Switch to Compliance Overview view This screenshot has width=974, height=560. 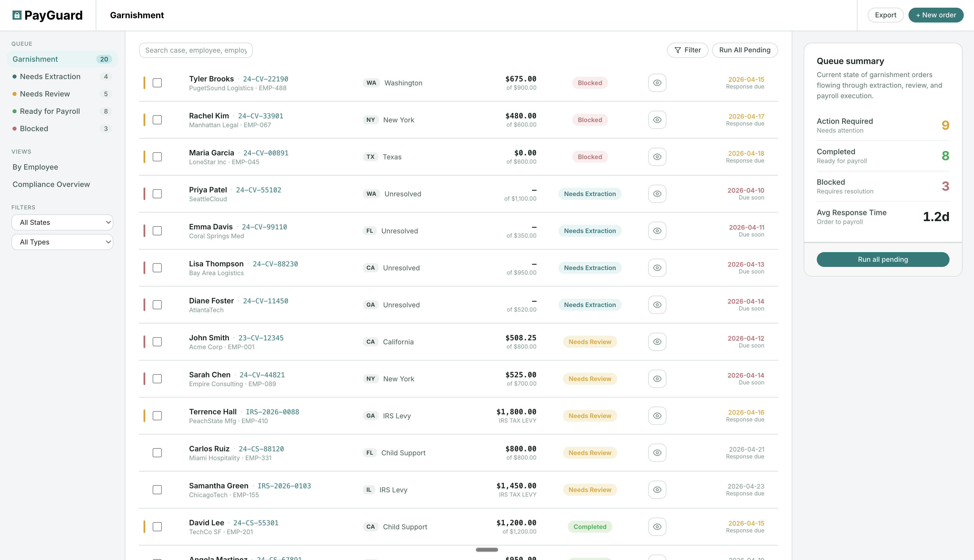coord(51,184)
